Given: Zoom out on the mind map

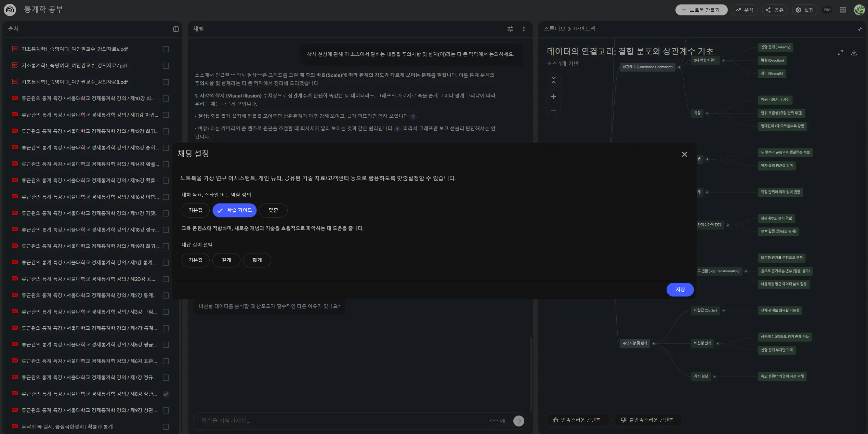Looking at the screenshot, I should tap(553, 110).
